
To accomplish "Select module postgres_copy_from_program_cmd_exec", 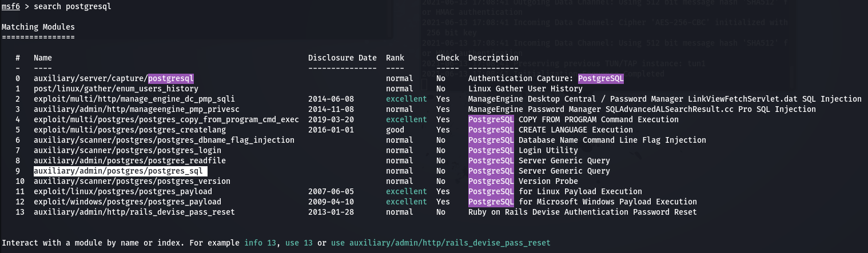I will pos(166,119).
